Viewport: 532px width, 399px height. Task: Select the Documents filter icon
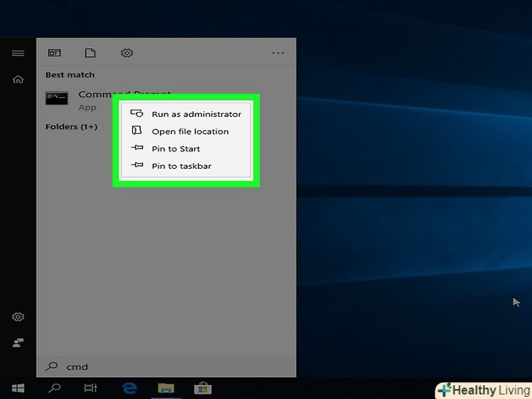pyautogui.click(x=90, y=53)
